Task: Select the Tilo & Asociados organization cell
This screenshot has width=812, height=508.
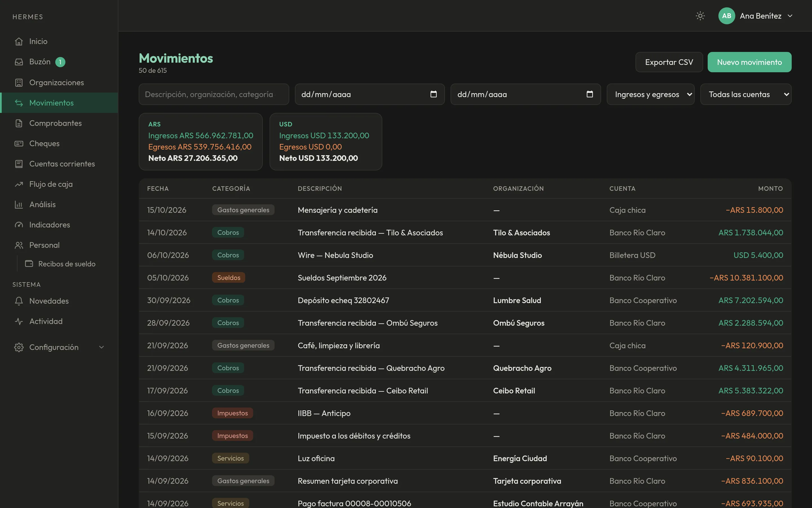Action: [x=521, y=233]
